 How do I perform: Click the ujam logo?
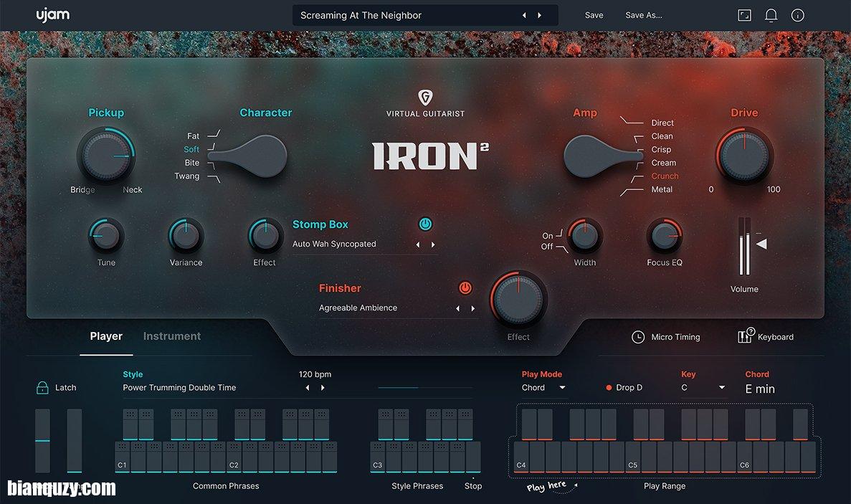point(52,15)
